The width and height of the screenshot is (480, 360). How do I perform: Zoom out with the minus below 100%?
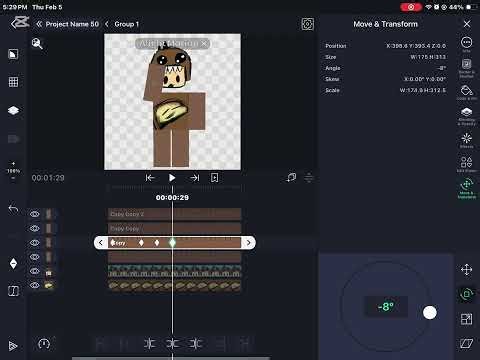[x=13, y=178]
